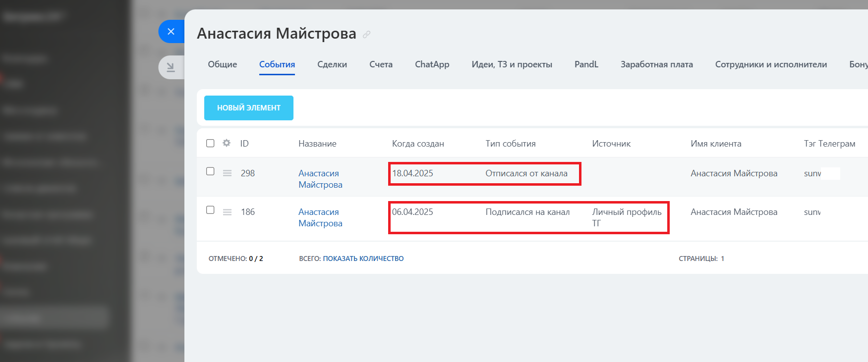868x362 pixels.
Task: Go to the Счета tab
Action: coord(381,64)
